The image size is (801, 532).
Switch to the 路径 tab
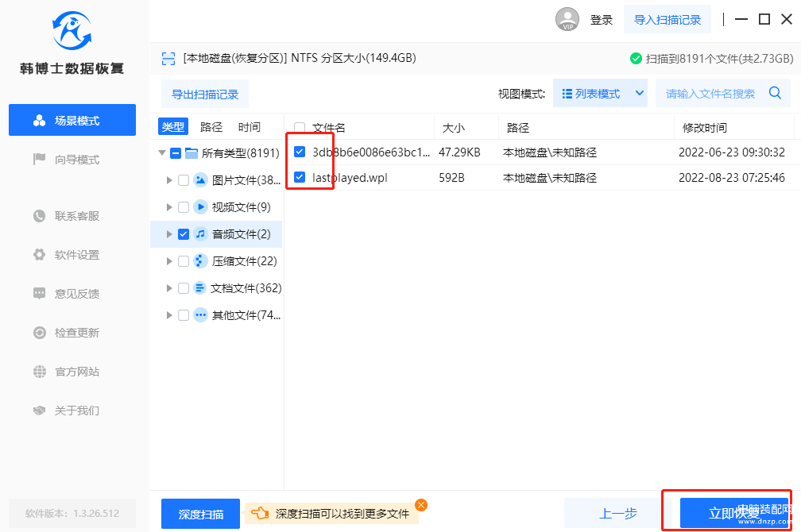tap(211, 126)
